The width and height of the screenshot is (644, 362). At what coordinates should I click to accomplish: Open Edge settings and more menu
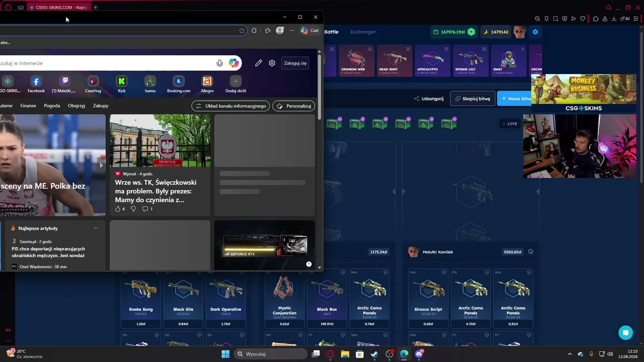click(x=292, y=31)
